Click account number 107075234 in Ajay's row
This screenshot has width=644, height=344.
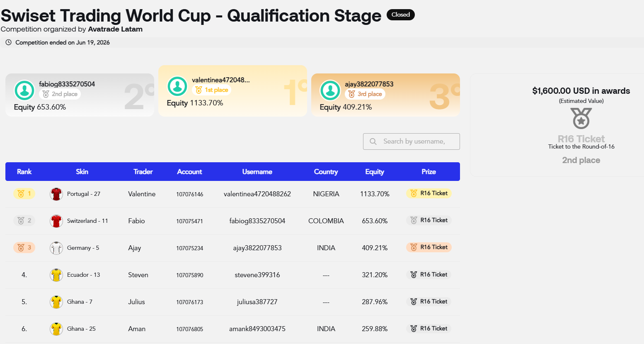pos(190,248)
